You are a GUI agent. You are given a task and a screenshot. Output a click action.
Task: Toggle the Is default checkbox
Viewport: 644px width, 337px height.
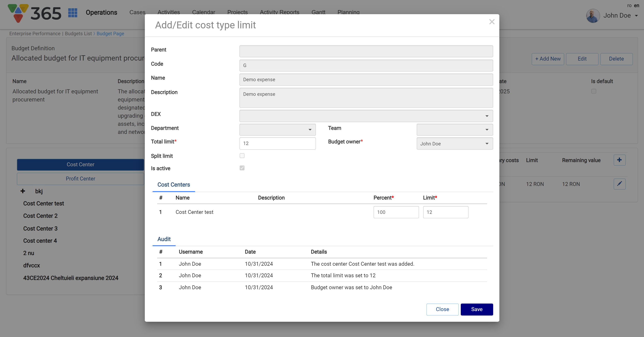(x=594, y=91)
